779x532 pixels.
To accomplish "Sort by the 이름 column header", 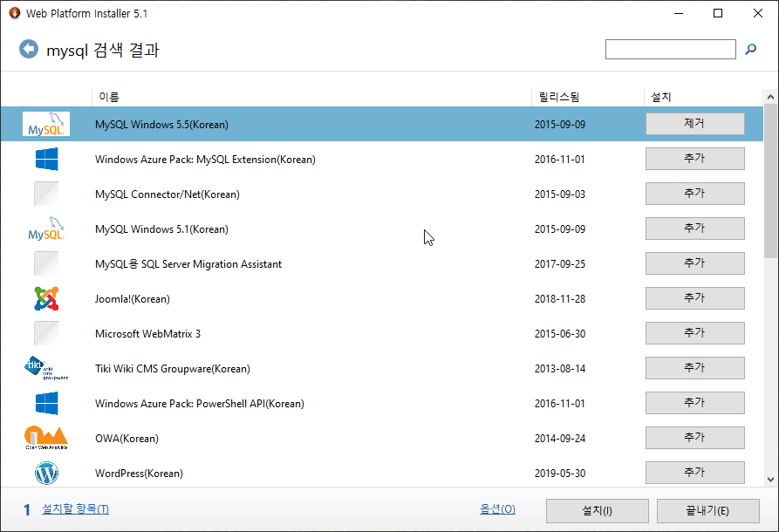I will [x=109, y=97].
